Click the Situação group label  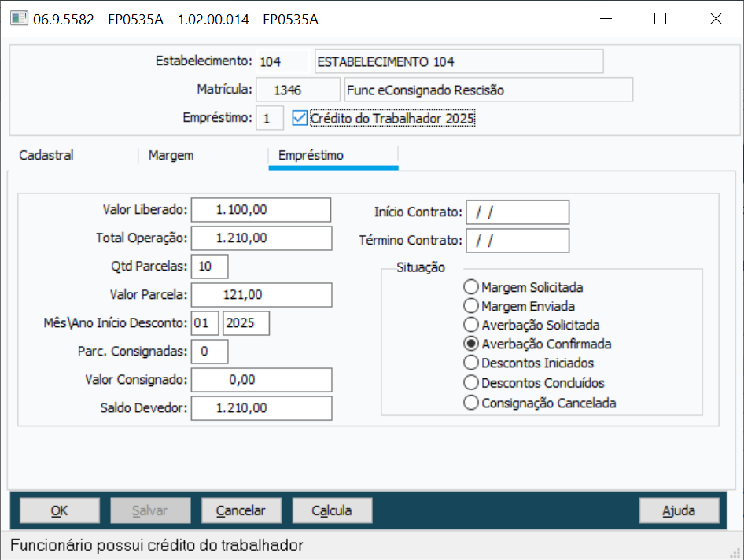[x=421, y=267]
